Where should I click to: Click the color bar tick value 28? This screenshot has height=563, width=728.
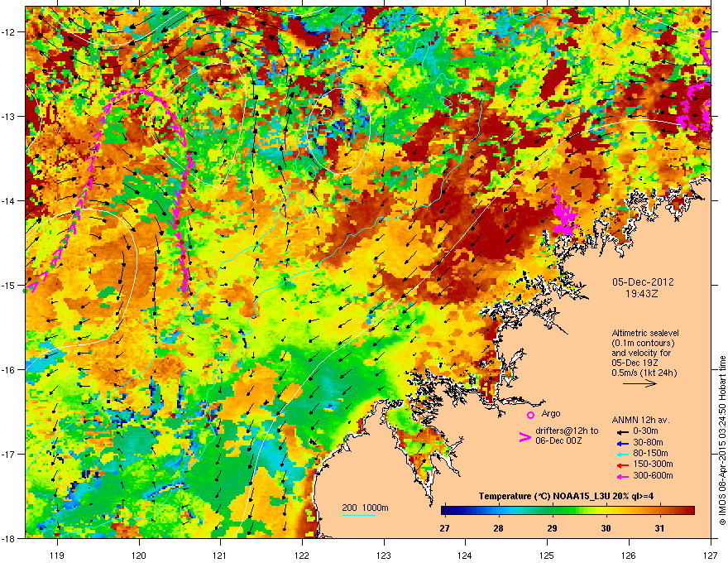tap(498, 528)
